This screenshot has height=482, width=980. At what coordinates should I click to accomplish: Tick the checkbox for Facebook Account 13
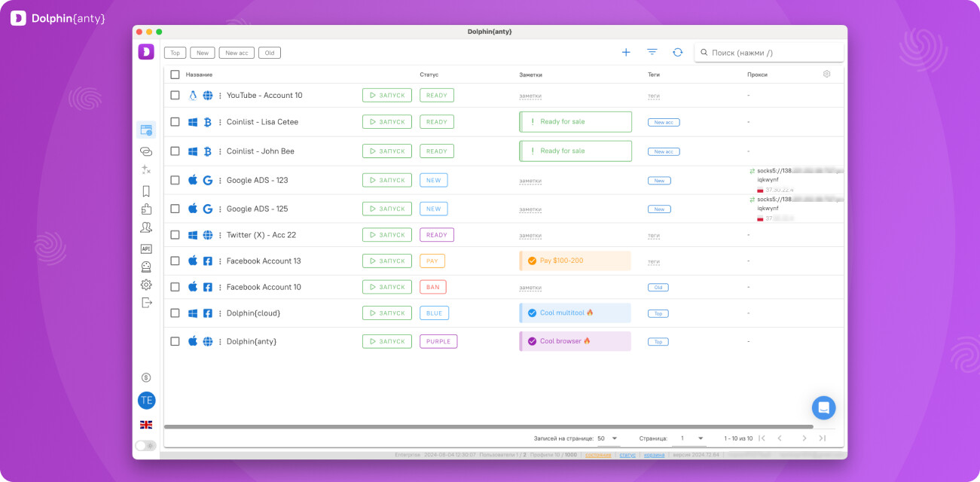(x=175, y=261)
